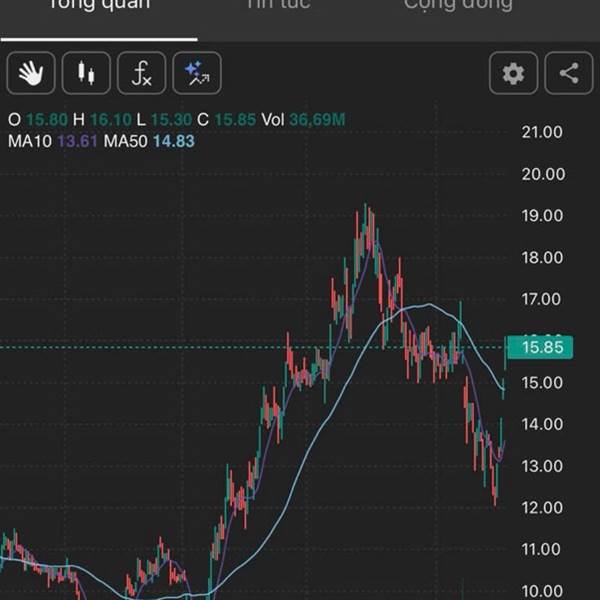This screenshot has width=600, height=600.
Task: Open the fx indicators menu
Action: click(x=142, y=73)
